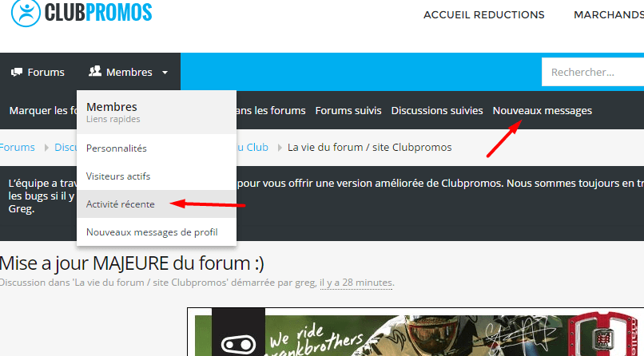Open Forums suivis in the sub-navigation

pyautogui.click(x=348, y=110)
